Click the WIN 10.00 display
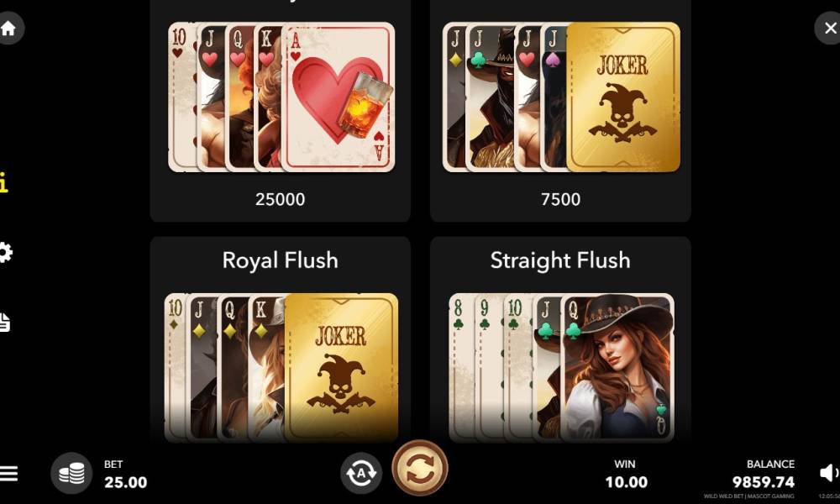 pos(626,475)
